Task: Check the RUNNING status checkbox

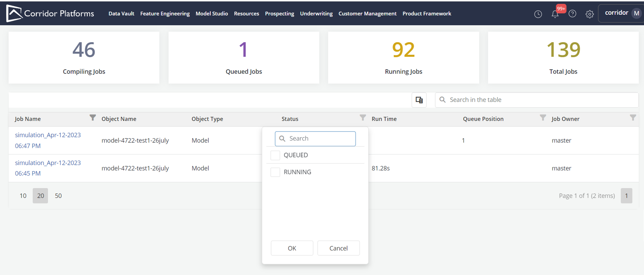Action: coord(275,172)
